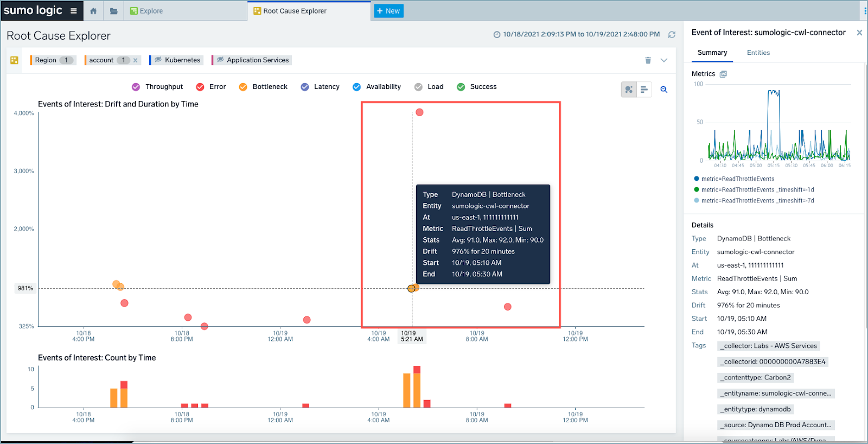The image size is (868, 444).
Task: Open the Metrics chart in a new window icon
Action: click(x=723, y=74)
